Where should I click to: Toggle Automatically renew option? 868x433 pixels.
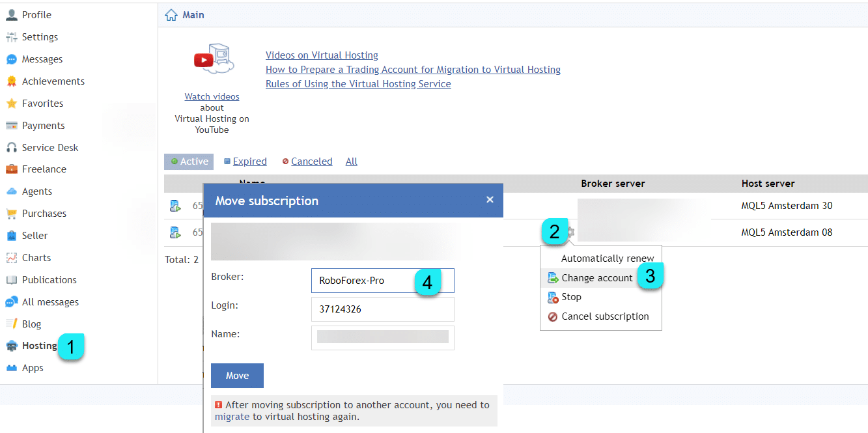[607, 258]
